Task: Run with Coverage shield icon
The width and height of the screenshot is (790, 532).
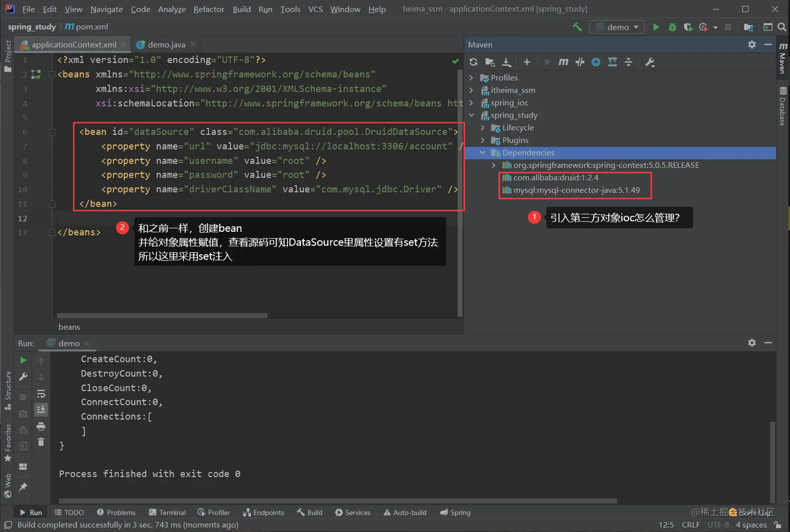Action: 688,27
